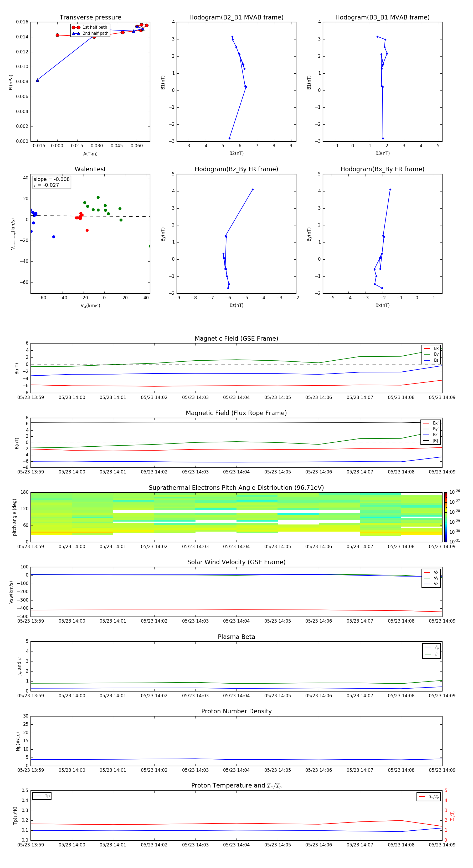Click the 'Vremaining(km/s)' y-axis label
Screen dimensions: 473x868
(x=13, y=234)
